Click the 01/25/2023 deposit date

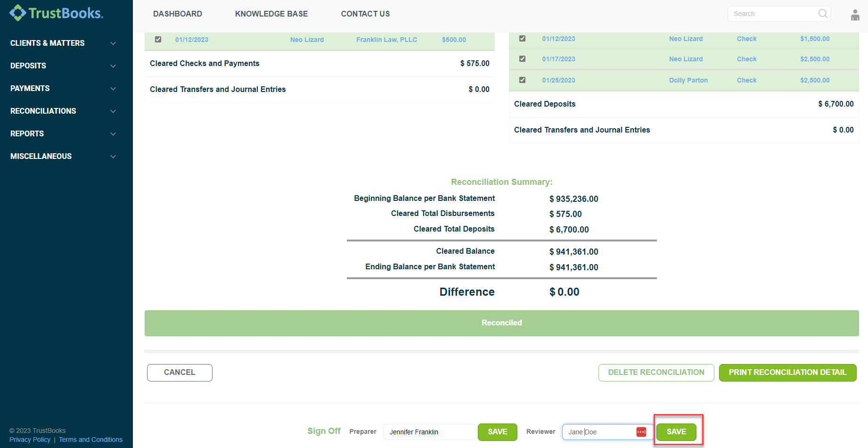[x=558, y=80]
